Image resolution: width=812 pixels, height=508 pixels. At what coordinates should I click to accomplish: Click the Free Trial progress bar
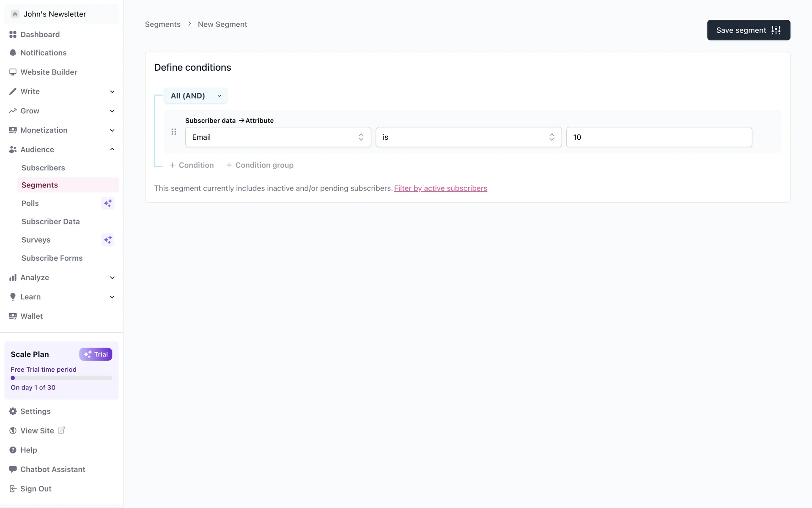[x=61, y=378]
